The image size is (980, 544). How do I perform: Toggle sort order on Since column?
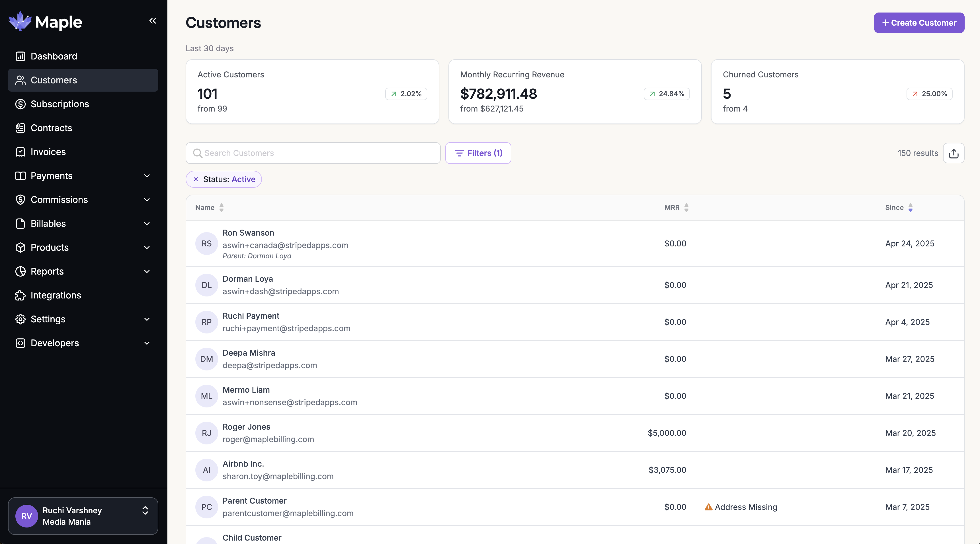(x=910, y=208)
